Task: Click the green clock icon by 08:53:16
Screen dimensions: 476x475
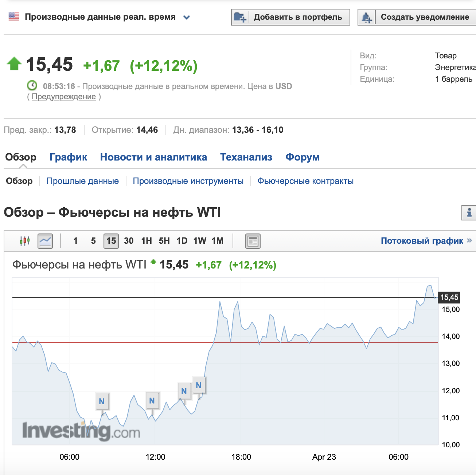Action: (x=32, y=85)
